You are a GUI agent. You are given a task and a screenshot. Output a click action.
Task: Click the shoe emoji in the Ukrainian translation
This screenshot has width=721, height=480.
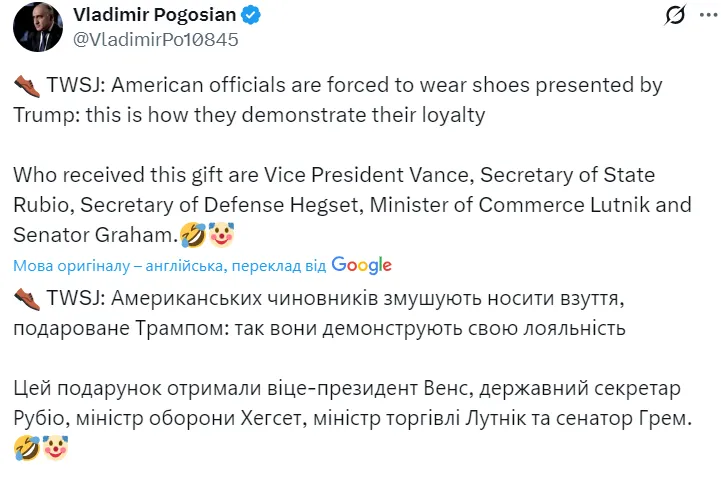click(x=28, y=298)
